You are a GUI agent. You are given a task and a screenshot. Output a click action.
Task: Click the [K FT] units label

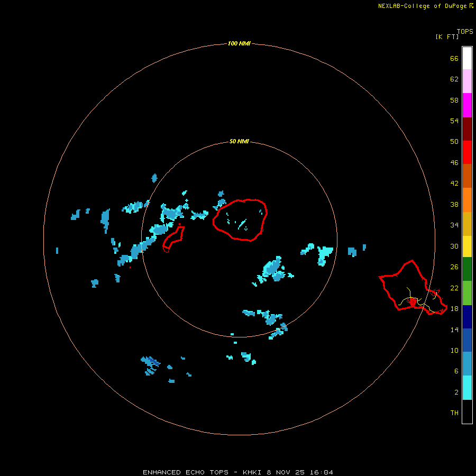point(447,36)
